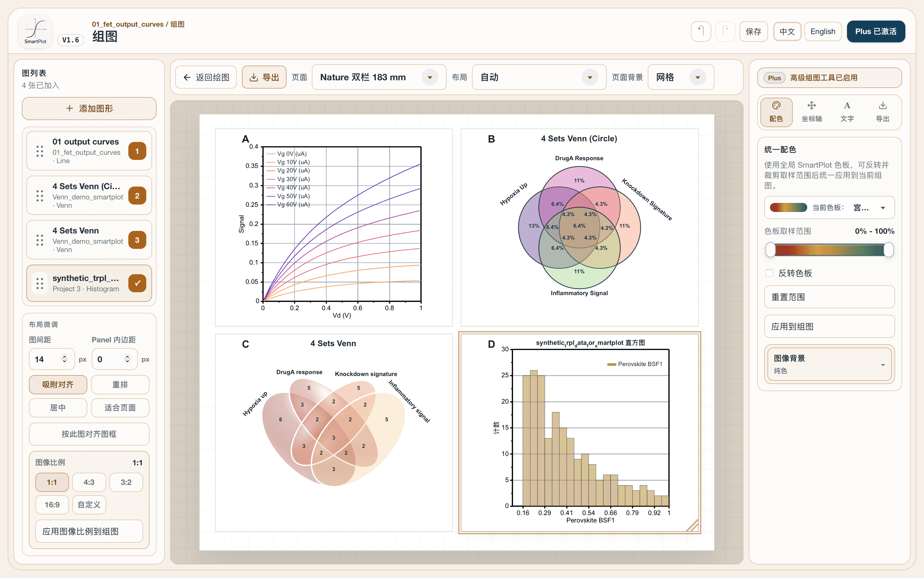Click the SmartPlot logo icon
Viewport: 924px width, 578px height.
35,31
